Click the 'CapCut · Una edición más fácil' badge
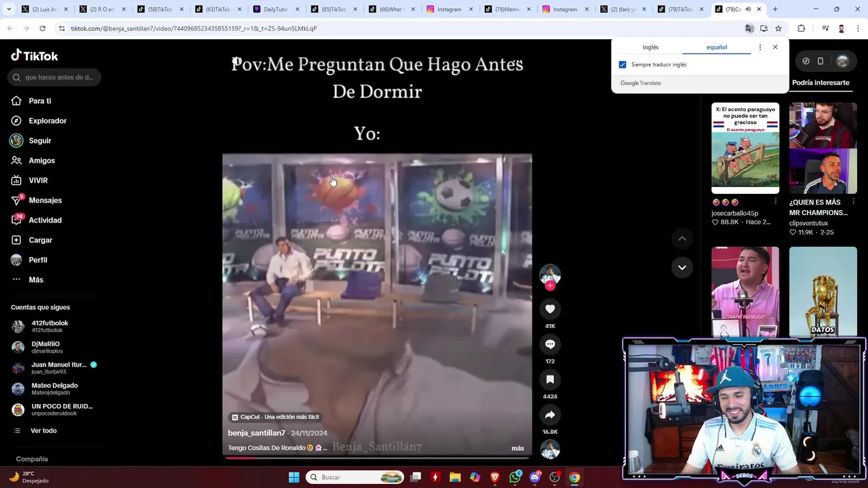The height and width of the screenshot is (488, 868). pos(275,417)
